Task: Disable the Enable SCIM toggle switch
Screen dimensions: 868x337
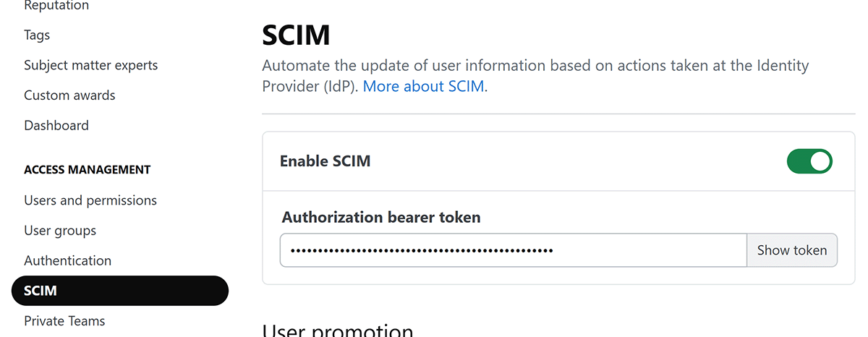Action: pyautogui.click(x=809, y=161)
